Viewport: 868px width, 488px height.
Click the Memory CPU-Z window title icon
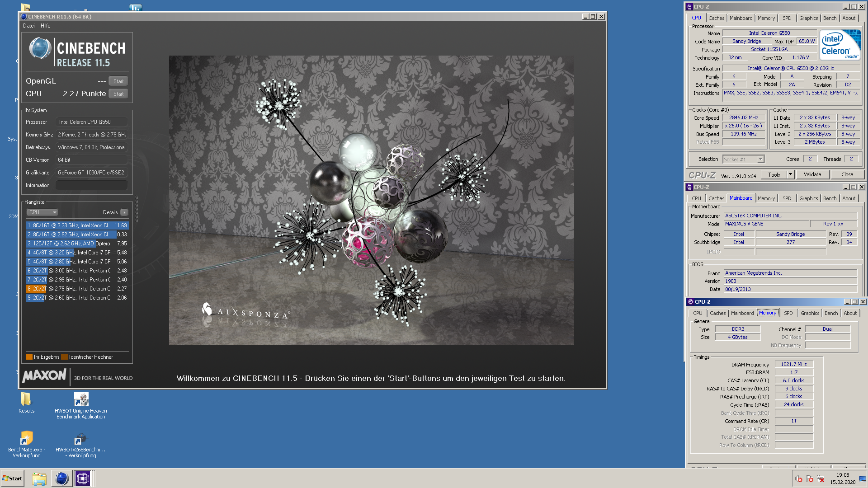coord(690,302)
